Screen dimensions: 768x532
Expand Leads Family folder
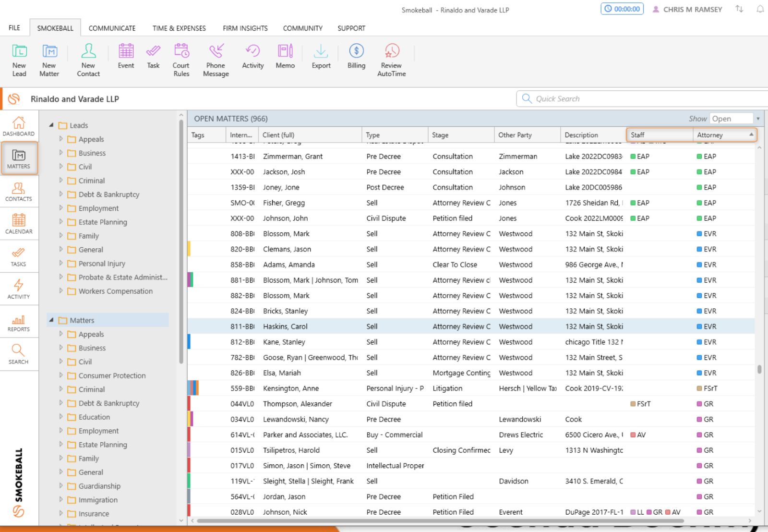61,235
